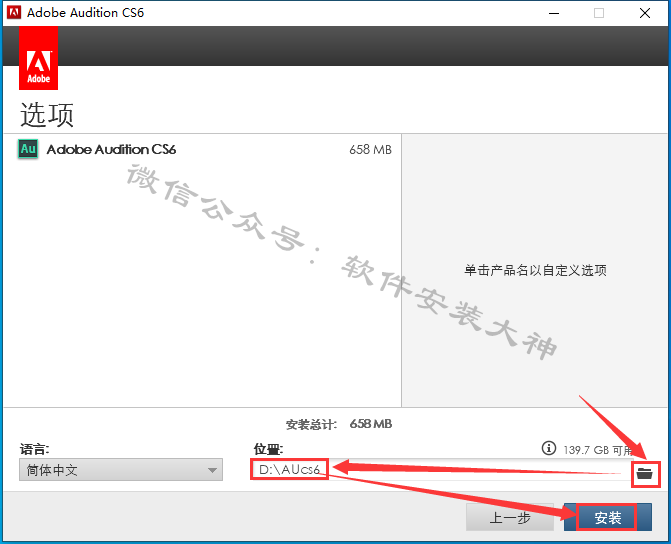Click the 语言 label
This screenshot has width=671, height=544.
35,449
